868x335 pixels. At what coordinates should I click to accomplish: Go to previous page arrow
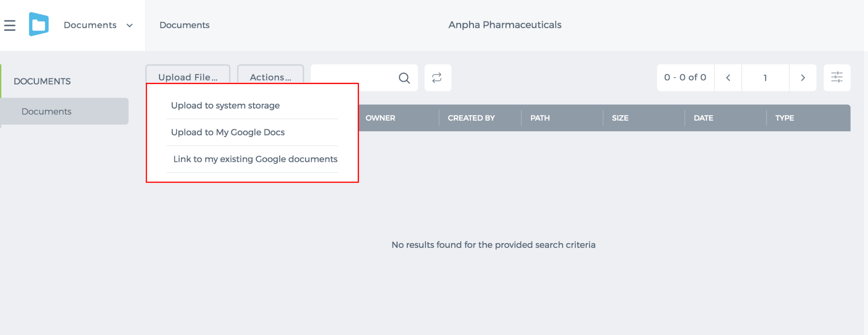pyautogui.click(x=728, y=78)
